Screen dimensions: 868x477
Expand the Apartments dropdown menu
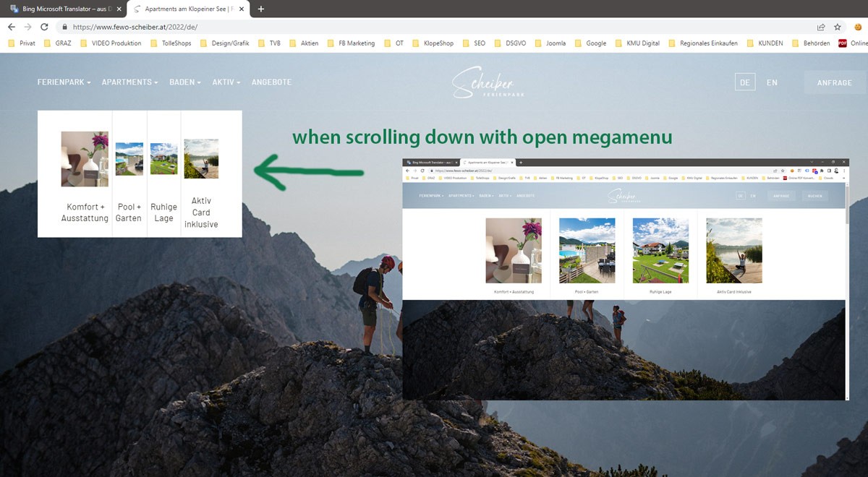129,82
